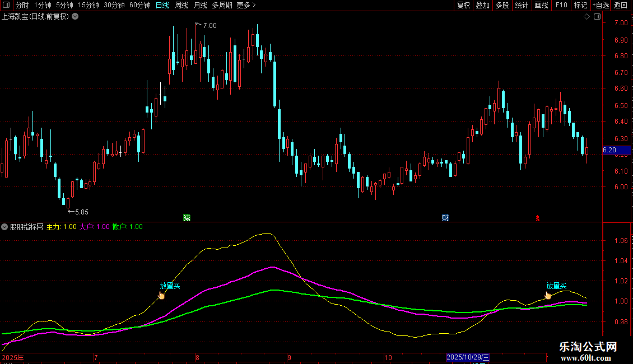
Task: Open the 多股 multi-stock view
Action: (502, 5)
